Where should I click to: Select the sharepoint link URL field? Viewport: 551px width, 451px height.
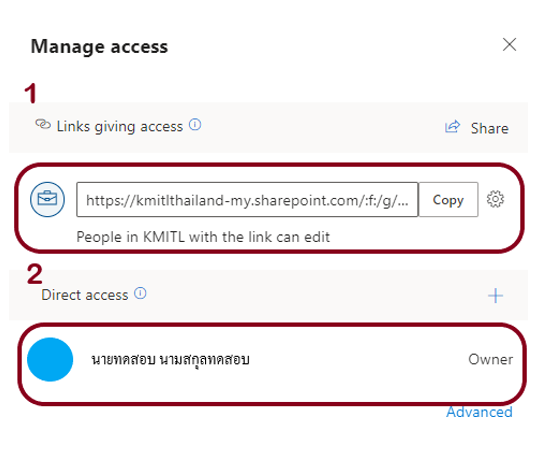pyautogui.click(x=247, y=200)
